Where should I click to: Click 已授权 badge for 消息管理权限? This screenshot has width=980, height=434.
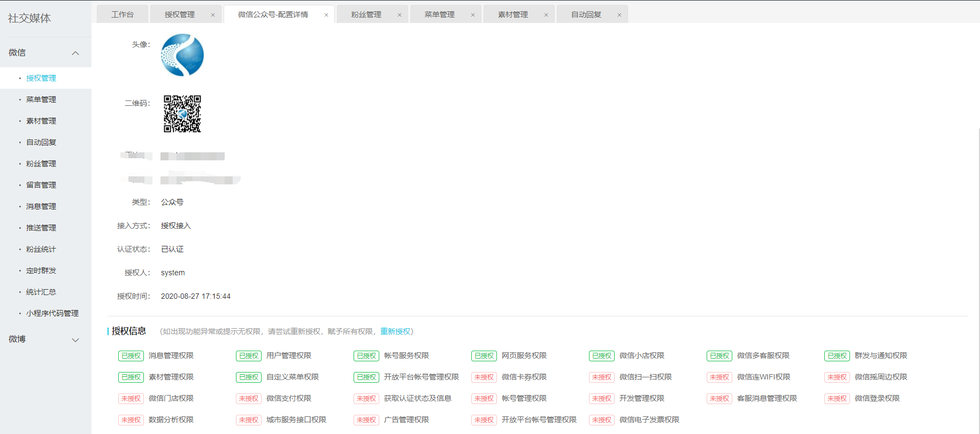131,356
